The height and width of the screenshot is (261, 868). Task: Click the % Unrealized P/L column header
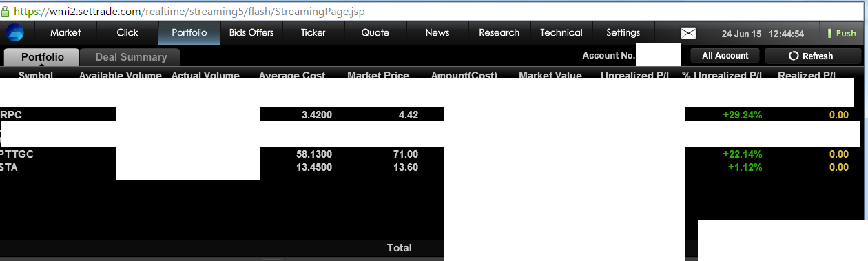(721, 75)
